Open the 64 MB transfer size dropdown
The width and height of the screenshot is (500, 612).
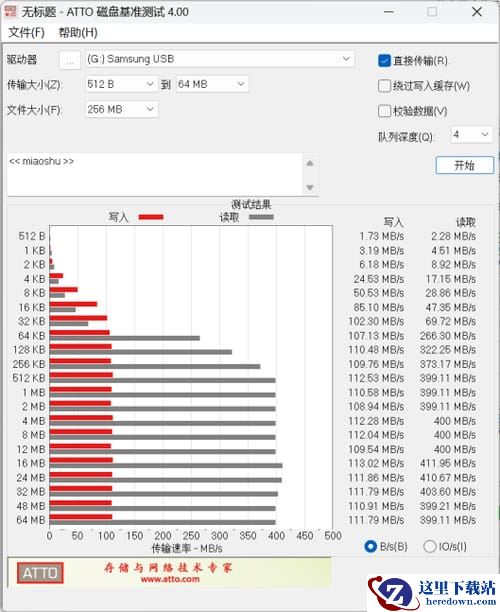point(212,84)
